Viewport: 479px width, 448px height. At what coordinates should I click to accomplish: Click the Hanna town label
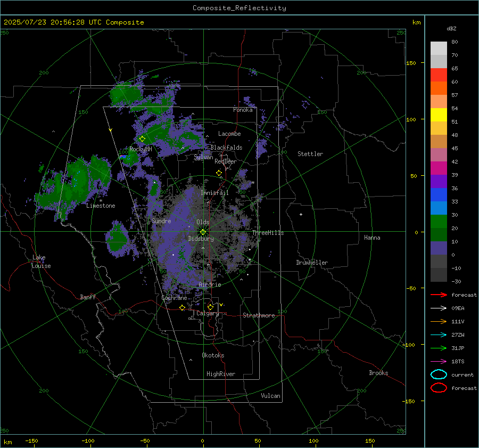click(372, 238)
